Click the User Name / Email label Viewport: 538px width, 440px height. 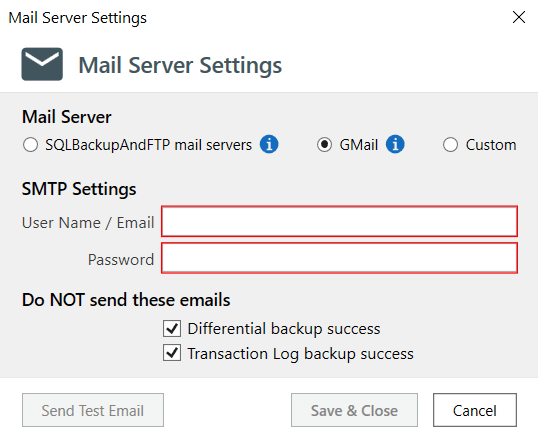point(88,223)
